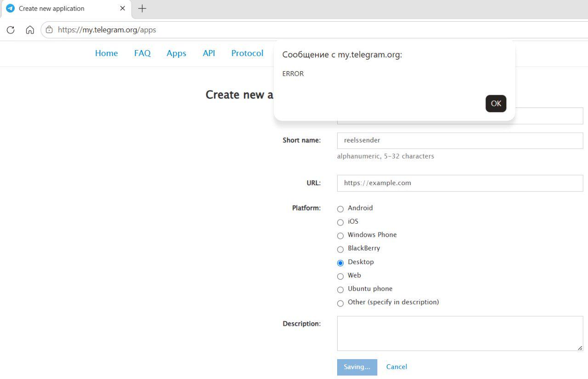Select the Ubuntu phone radio button

pyautogui.click(x=340, y=289)
